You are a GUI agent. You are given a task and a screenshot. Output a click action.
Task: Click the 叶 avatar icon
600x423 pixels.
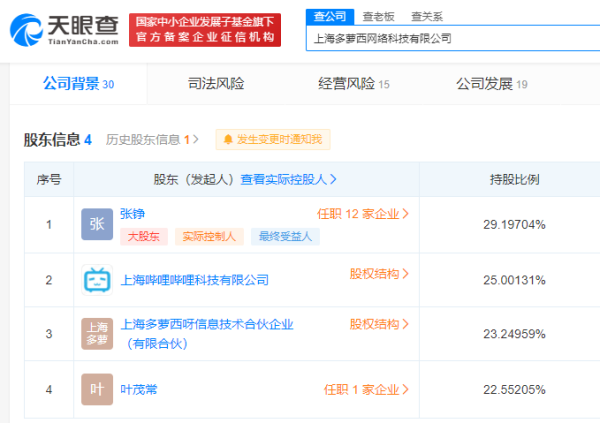tap(97, 389)
